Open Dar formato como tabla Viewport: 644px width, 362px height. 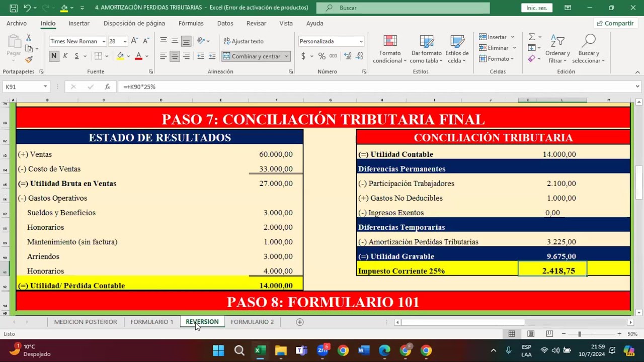(426, 49)
